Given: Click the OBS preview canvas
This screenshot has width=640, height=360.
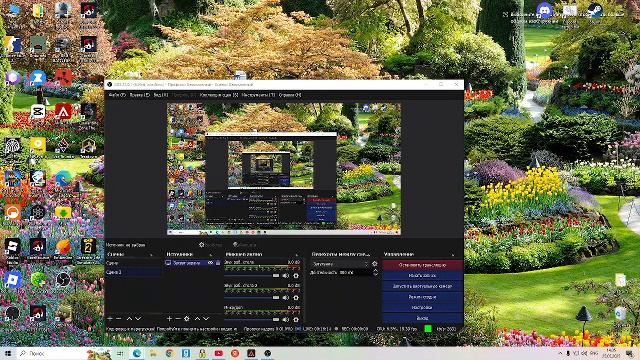Looking at the screenshot, I should (284, 169).
